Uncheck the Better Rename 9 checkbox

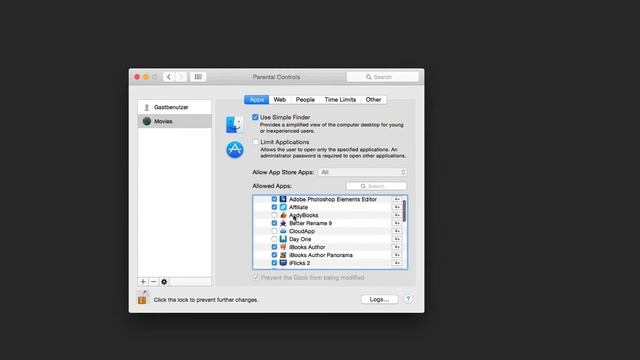[274, 223]
